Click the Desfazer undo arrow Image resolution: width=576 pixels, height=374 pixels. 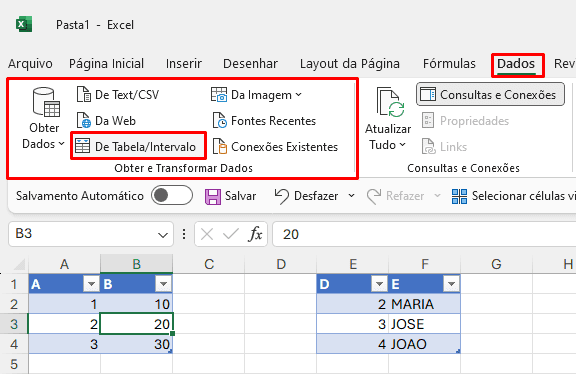pyautogui.click(x=281, y=196)
